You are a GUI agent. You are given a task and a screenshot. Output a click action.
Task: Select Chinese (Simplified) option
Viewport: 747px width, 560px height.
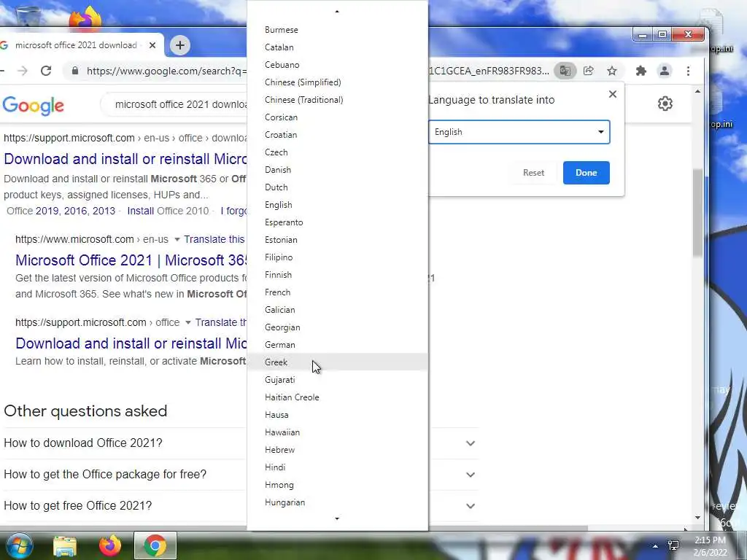pos(337,82)
